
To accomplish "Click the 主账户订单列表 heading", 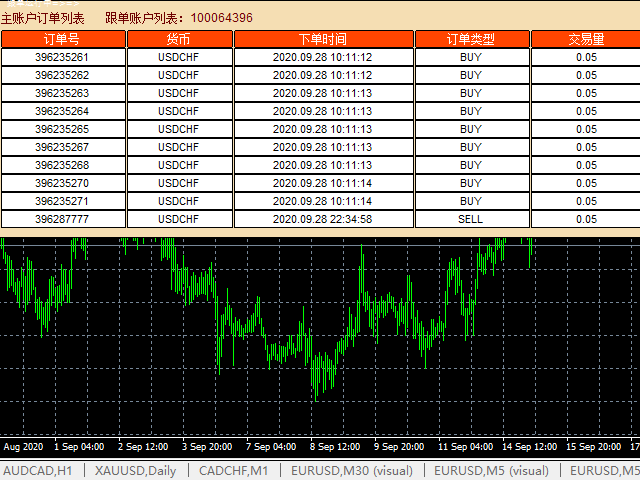I will click(x=42, y=18).
